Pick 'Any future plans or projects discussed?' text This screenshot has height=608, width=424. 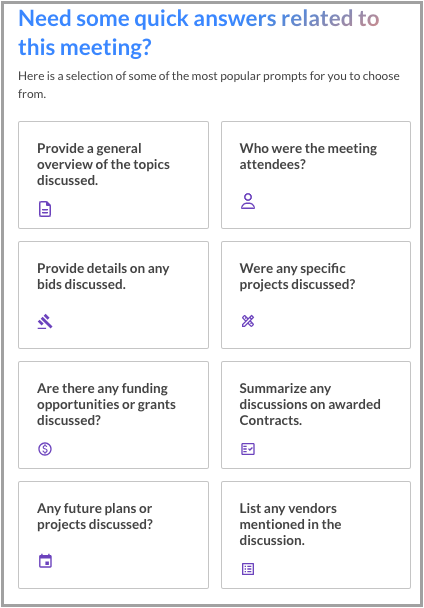point(95,516)
